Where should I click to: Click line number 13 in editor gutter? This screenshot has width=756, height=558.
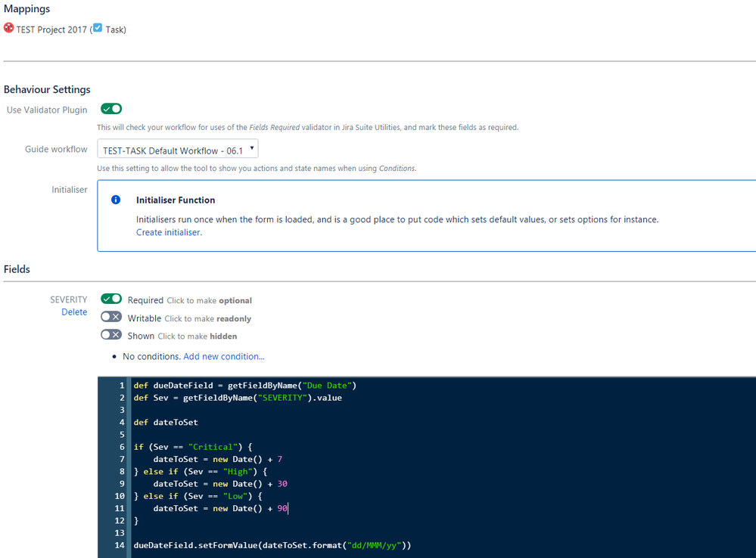(x=120, y=533)
